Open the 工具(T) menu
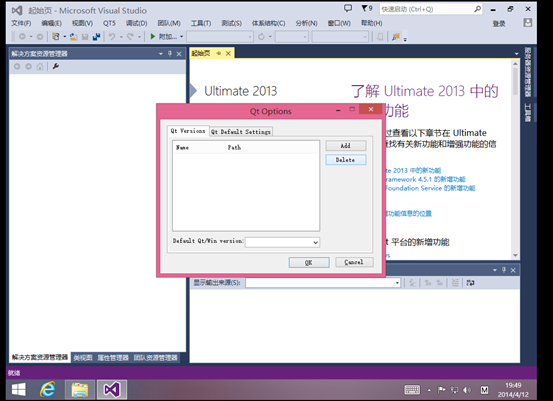The width and height of the screenshot is (553, 401). 201,23
